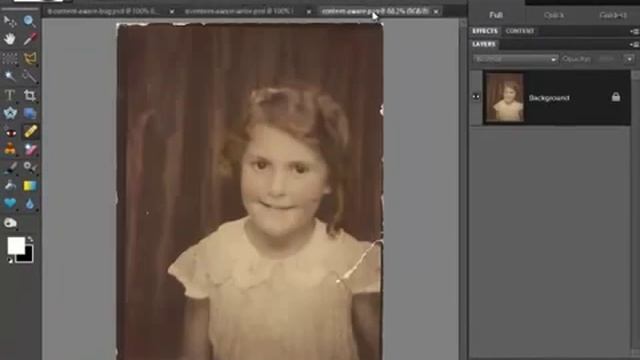Click the Background layer thumbnail
Screen dimensions: 640x360
[505, 97]
